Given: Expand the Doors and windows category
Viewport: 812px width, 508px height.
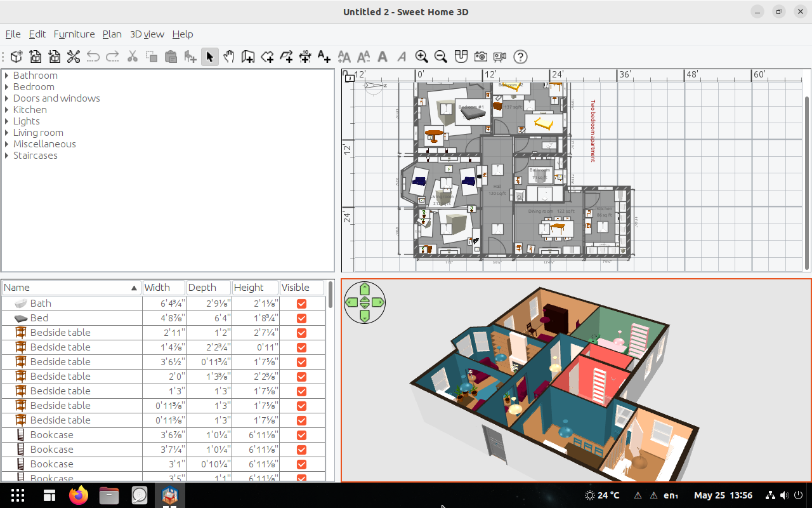Looking at the screenshot, I should pyautogui.click(x=7, y=98).
